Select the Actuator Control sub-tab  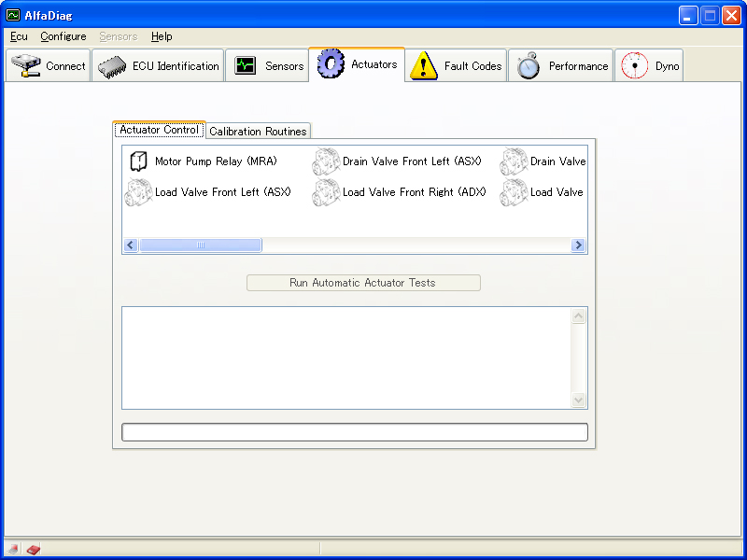pyautogui.click(x=159, y=130)
